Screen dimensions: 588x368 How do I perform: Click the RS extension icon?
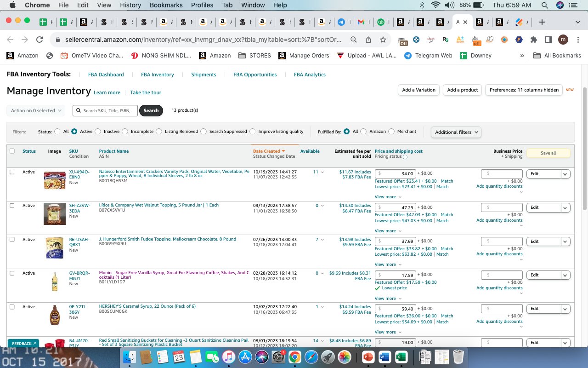tap(445, 40)
